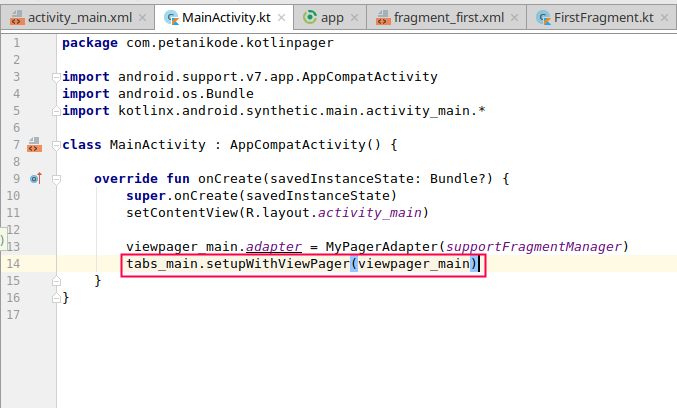Close the activity_main.xml tab
The image size is (677, 408).
coord(143,17)
